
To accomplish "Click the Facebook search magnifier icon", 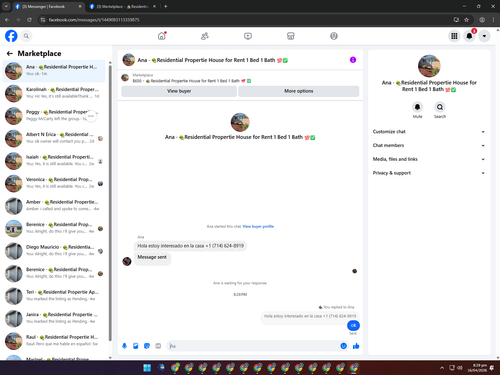I will [x=26, y=36].
